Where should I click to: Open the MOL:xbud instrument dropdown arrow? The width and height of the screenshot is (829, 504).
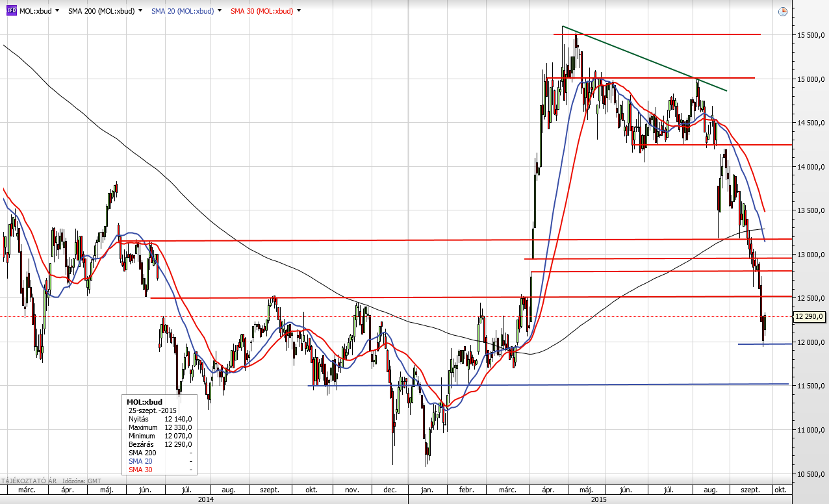click(x=58, y=11)
